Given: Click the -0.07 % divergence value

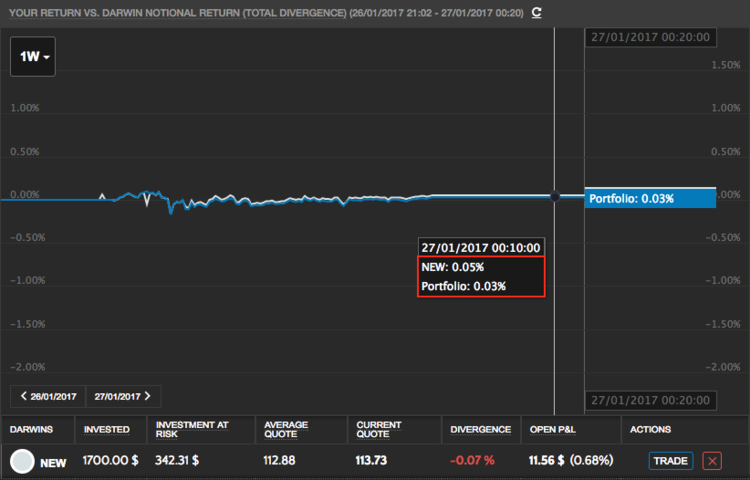Looking at the screenshot, I should click(x=472, y=460).
